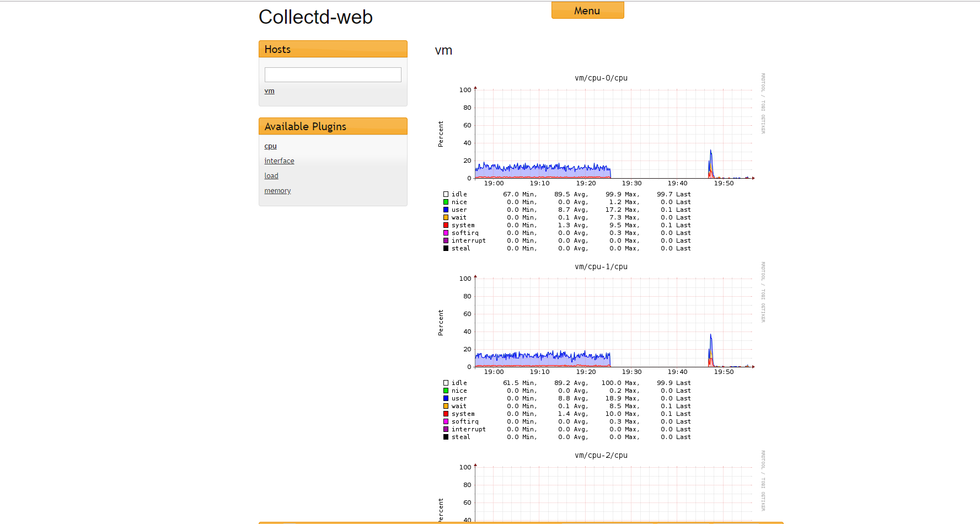Click the black steal swatch in cpu-0 legend
The width and height of the screenshot is (980, 524).
pos(446,248)
